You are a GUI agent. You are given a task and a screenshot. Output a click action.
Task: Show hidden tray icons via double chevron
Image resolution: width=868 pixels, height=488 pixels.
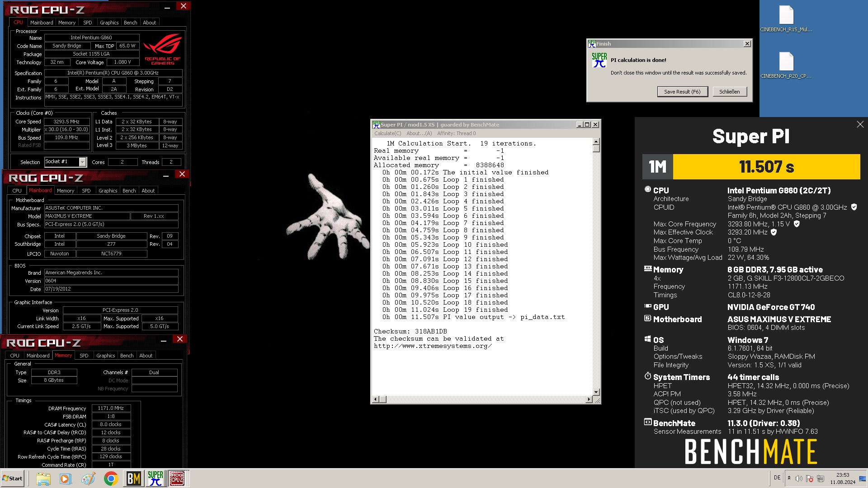789,478
